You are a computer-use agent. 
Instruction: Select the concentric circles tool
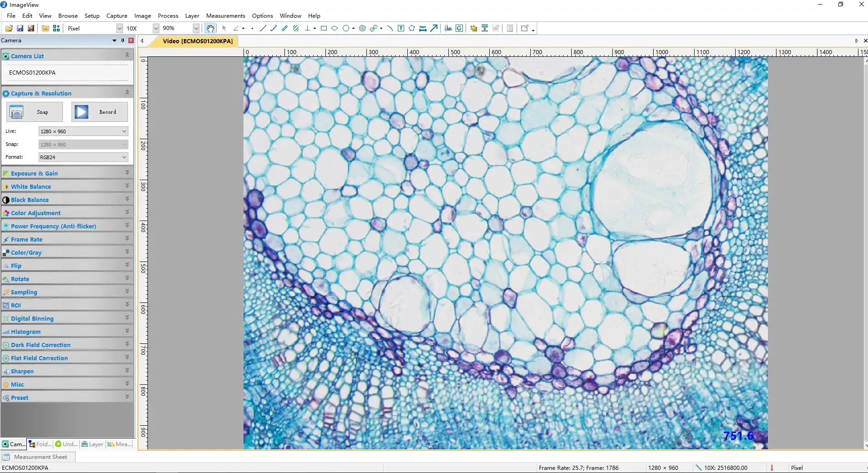click(362, 28)
